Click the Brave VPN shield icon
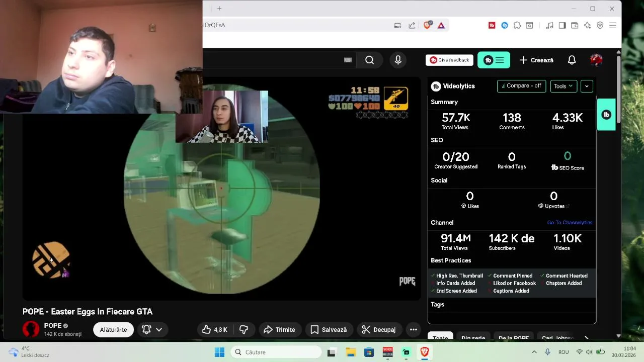This screenshot has height=362, width=644. [600, 25]
